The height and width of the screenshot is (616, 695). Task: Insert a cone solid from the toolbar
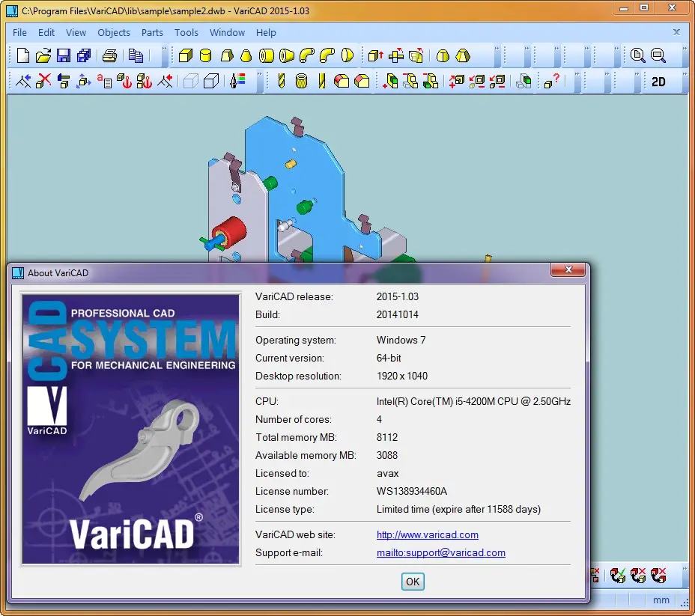pos(246,56)
